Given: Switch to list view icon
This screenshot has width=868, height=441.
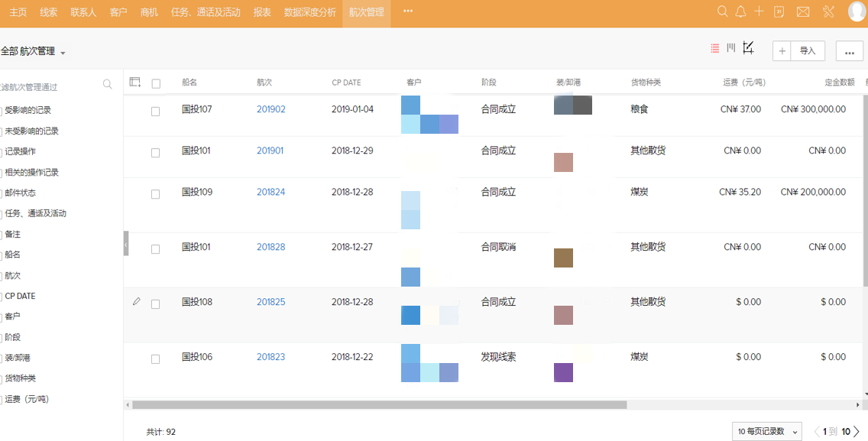Looking at the screenshot, I should point(714,48).
